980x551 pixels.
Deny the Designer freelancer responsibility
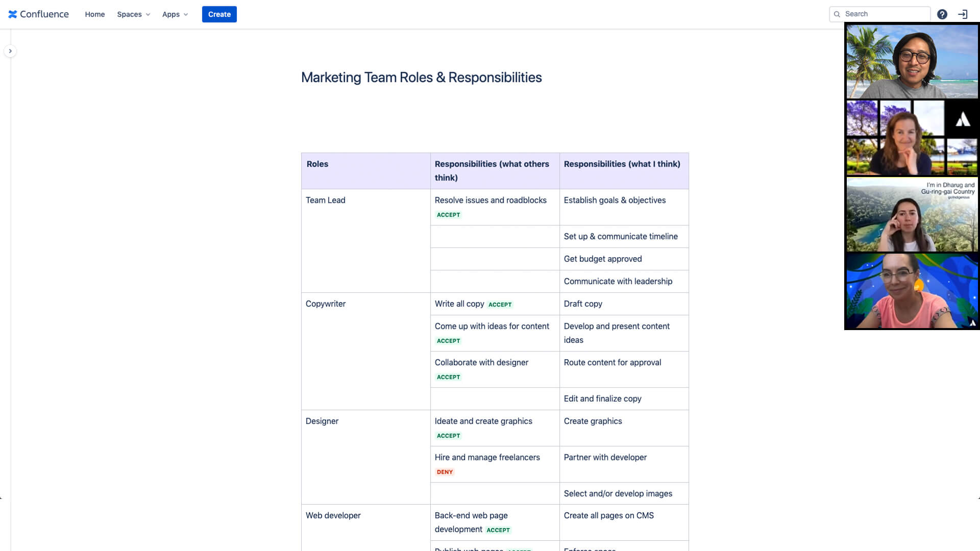(x=444, y=471)
